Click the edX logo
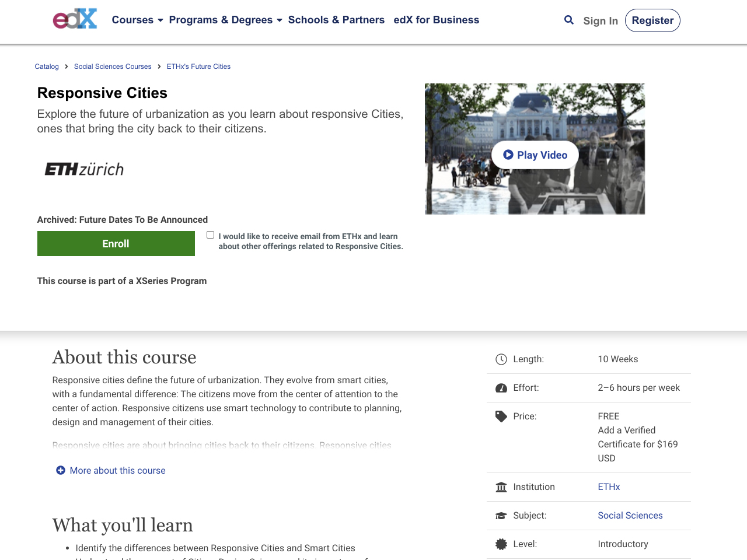747x560 pixels. [x=75, y=19]
